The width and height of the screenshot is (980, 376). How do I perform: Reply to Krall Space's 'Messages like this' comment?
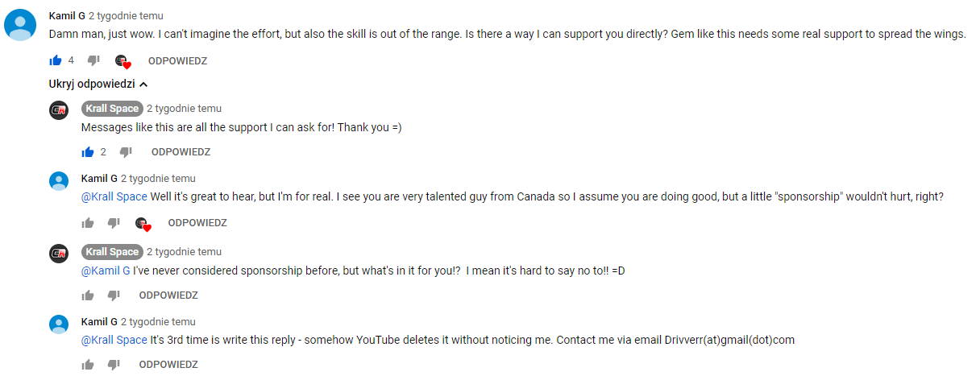pos(181,151)
